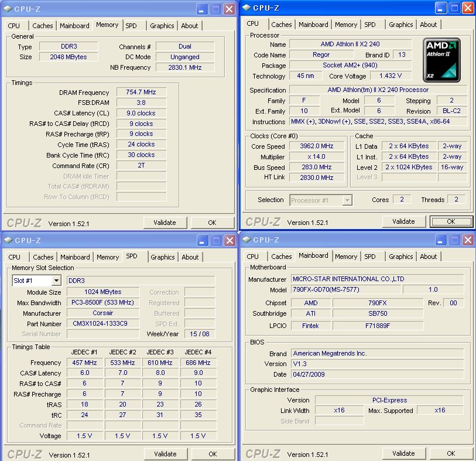Click the Southbridge value SB750
The height and width of the screenshot is (461, 476).
(378, 313)
